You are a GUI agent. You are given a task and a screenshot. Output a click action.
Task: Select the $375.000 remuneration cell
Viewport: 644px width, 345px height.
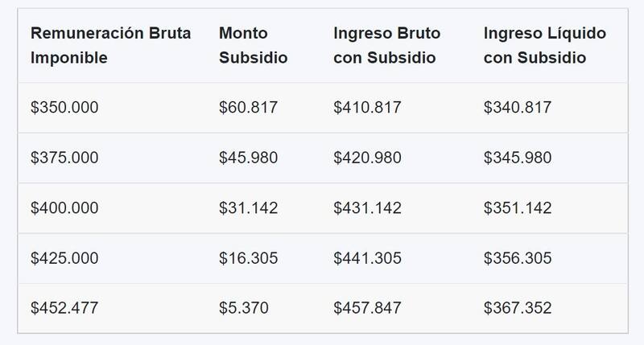pos(64,158)
